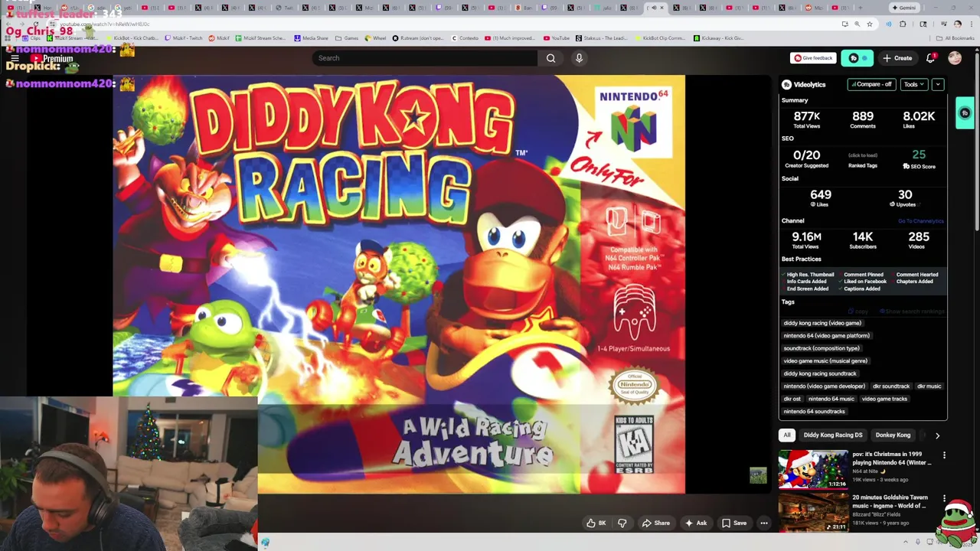980x551 pixels.
Task: Click the 'video game music (musical genre)' tag
Action: tap(825, 361)
